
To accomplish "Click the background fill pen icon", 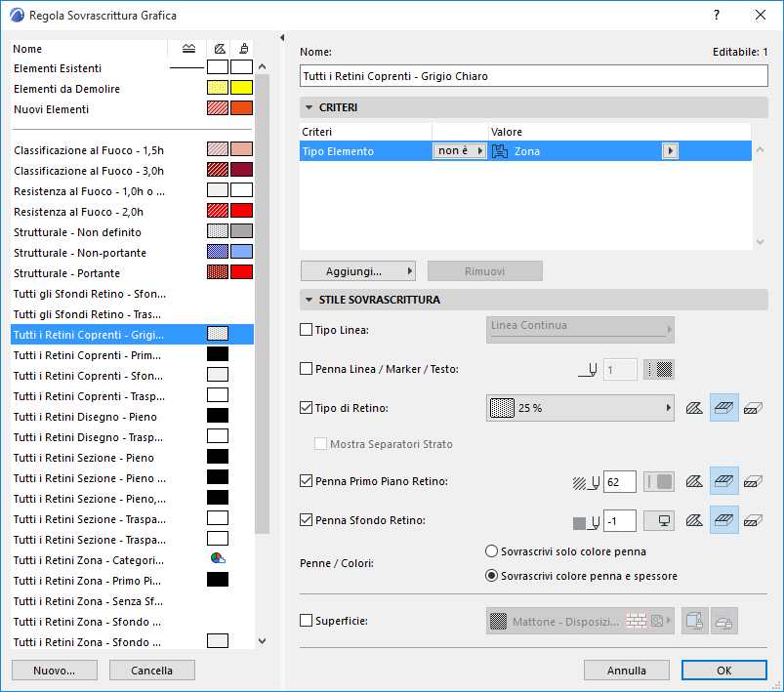I will (586, 522).
